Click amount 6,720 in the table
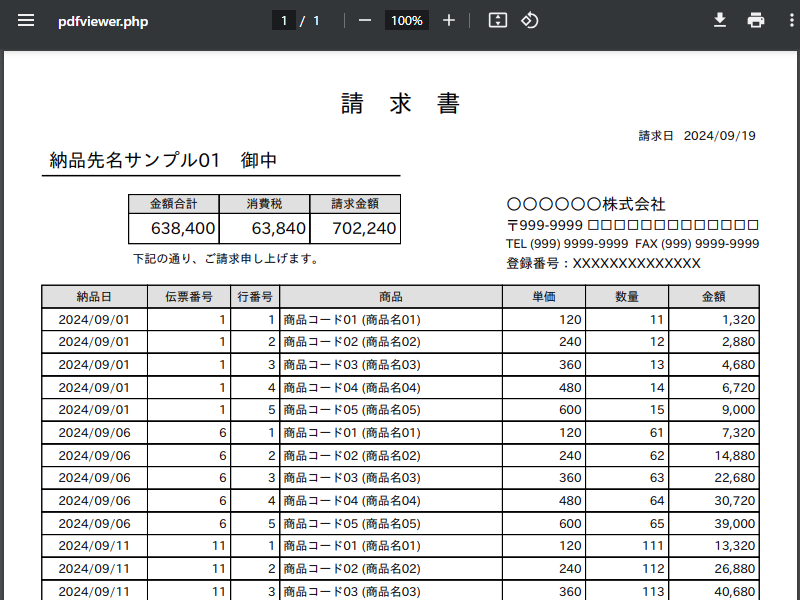 point(738,388)
